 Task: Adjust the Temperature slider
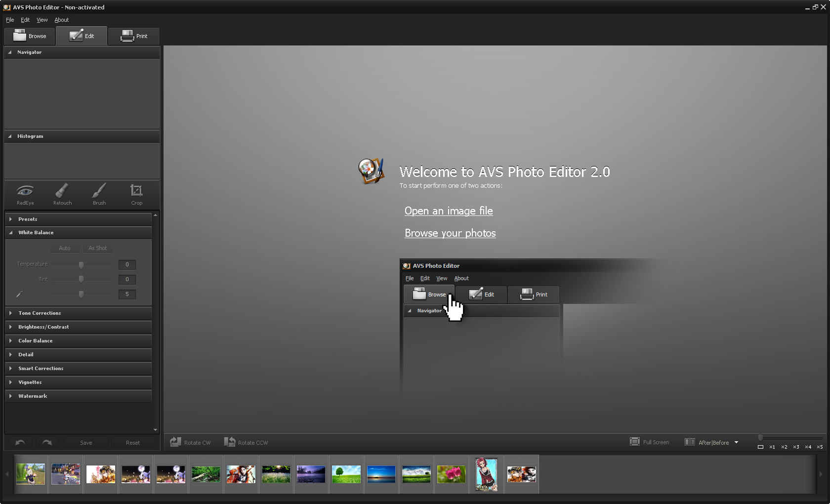coord(81,264)
